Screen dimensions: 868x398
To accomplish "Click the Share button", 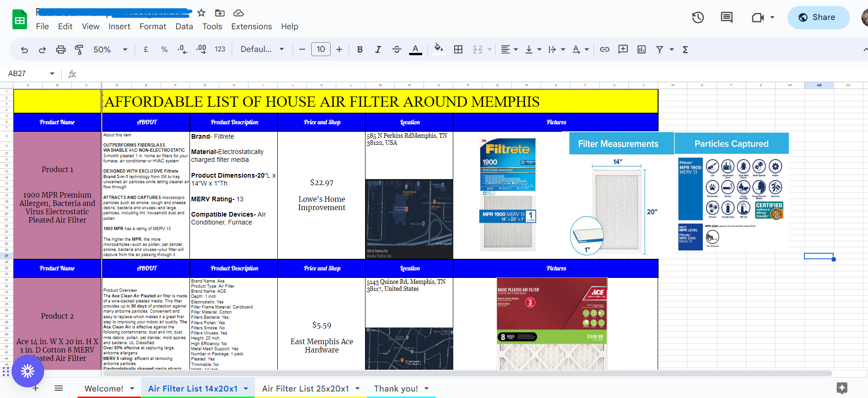I will click(818, 18).
